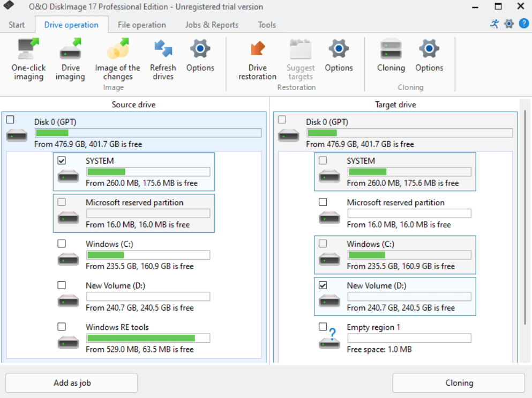Toggle Windows (C:) checkbox in Target drive list
This screenshot has width=532, height=398.
click(323, 244)
